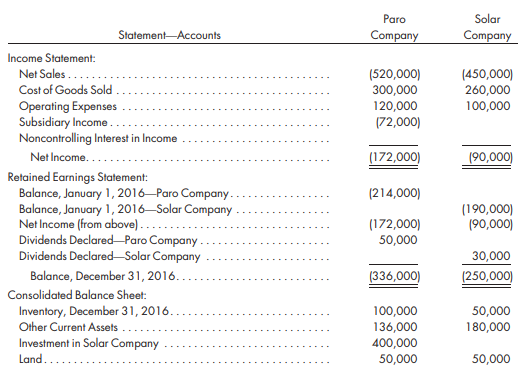Click Dividends Declared—Paro Company value 50,000
The width and height of the screenshot is (528, 372).
point(398,240)
